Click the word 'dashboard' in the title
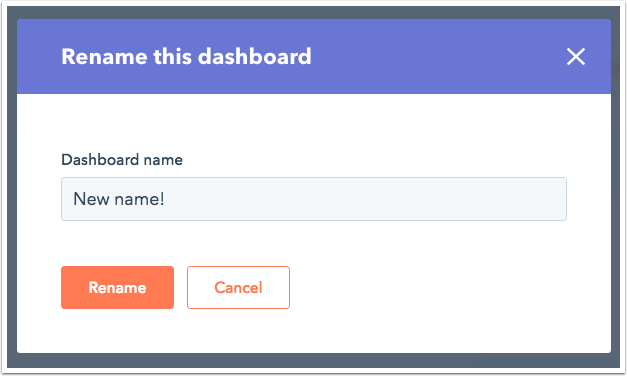Screen dimensions: 627x376 tap(255, 56)
